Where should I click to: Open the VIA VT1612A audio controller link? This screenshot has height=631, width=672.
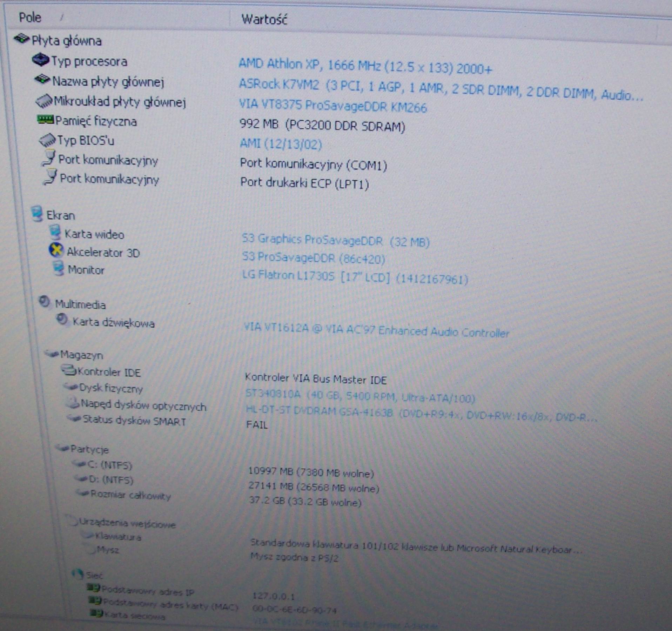click(x=376, y=330)
